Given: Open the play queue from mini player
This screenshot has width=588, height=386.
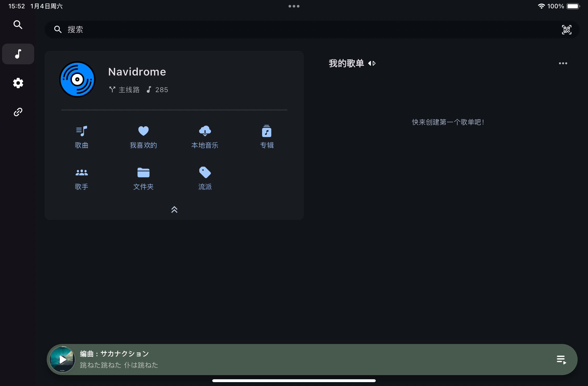Looking at the screenshot, I should click(x=561, y=360).
